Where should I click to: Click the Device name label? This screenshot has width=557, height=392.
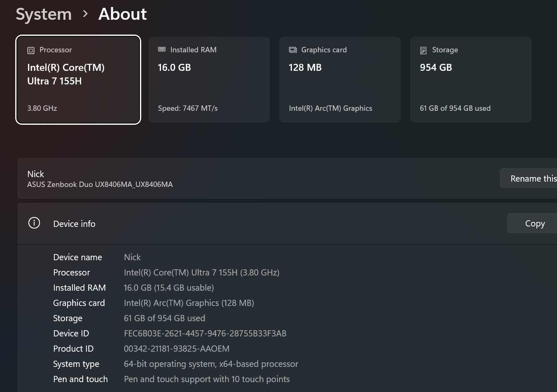pos(77,257)
